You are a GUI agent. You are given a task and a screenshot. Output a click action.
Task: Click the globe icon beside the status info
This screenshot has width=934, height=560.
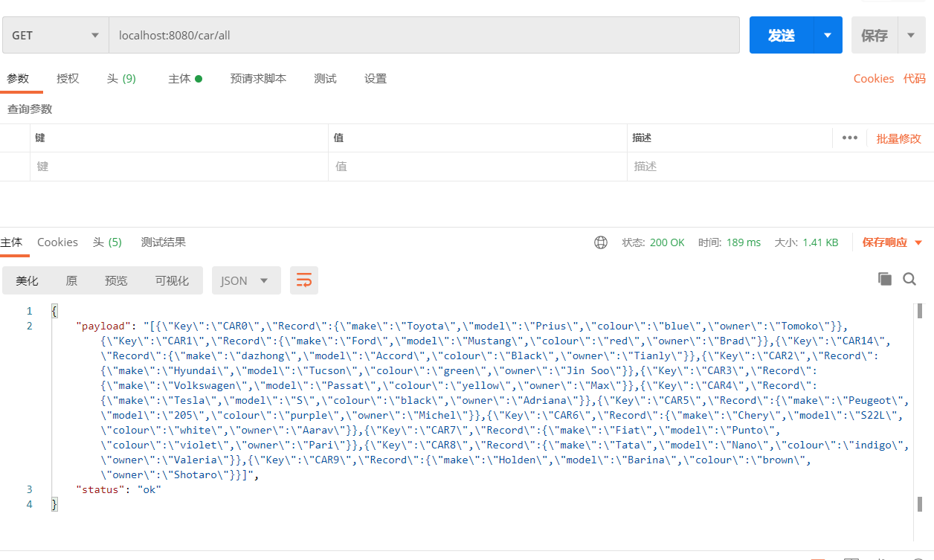point(601,242)
